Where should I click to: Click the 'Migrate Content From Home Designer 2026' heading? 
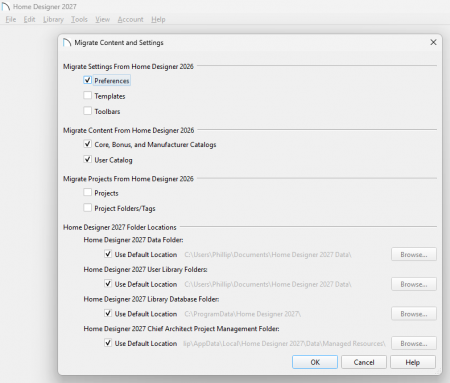pyautogui.click(x=129, y=130)
